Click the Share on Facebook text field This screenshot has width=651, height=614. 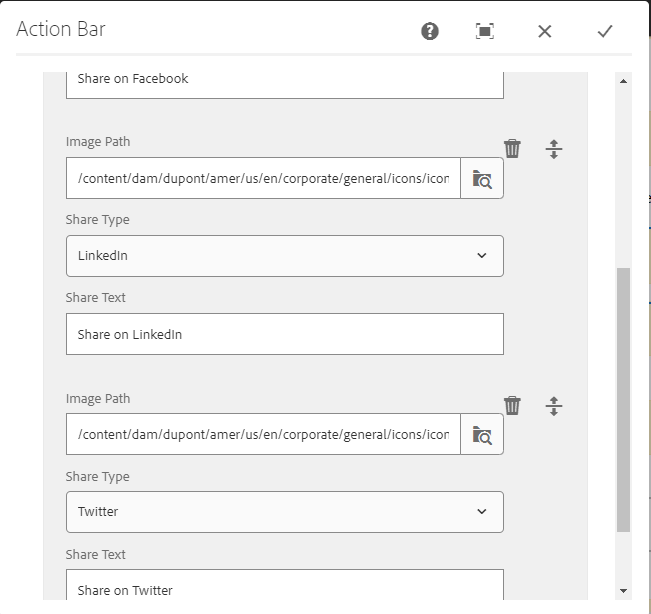pyautogui.click(x=284, y=79)
